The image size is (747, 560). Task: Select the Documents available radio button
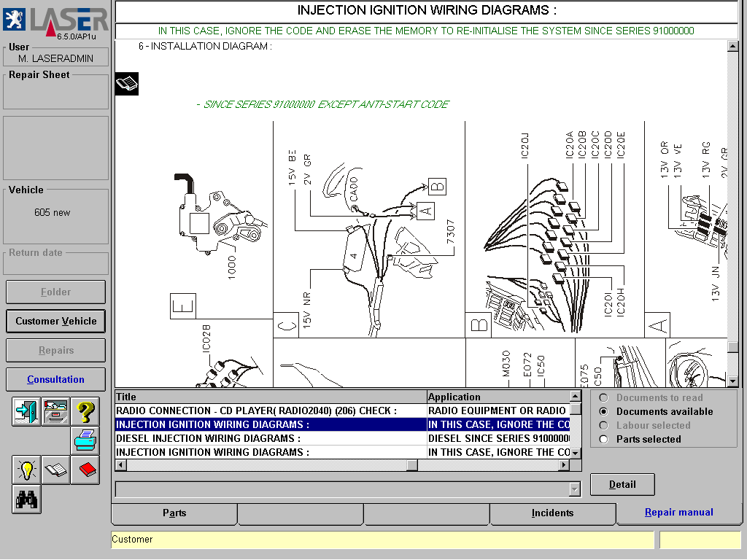pyautogui.click(x=603, y=411)
